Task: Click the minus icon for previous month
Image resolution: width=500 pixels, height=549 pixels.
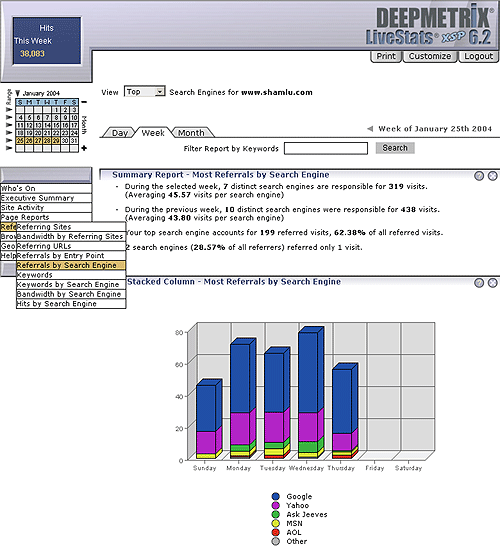Action: (x=84, y=102)
